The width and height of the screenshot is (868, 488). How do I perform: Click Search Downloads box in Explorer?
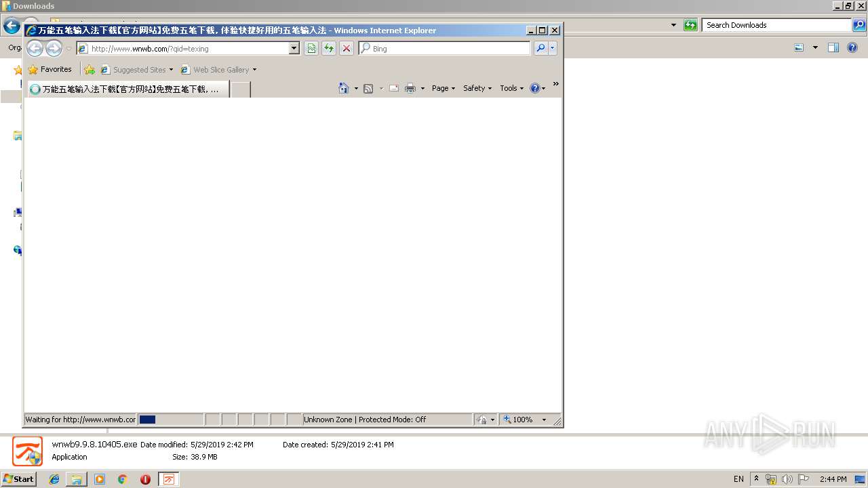tap(776, 25)
